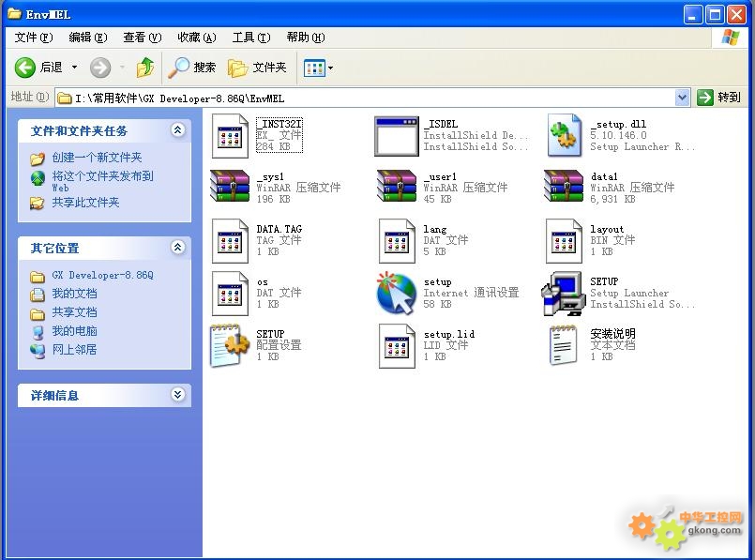Image resolution: width=755 pixels, height=560 pixels.
Task: Click 共享此文件夹 link
Action: click(85, 203)
